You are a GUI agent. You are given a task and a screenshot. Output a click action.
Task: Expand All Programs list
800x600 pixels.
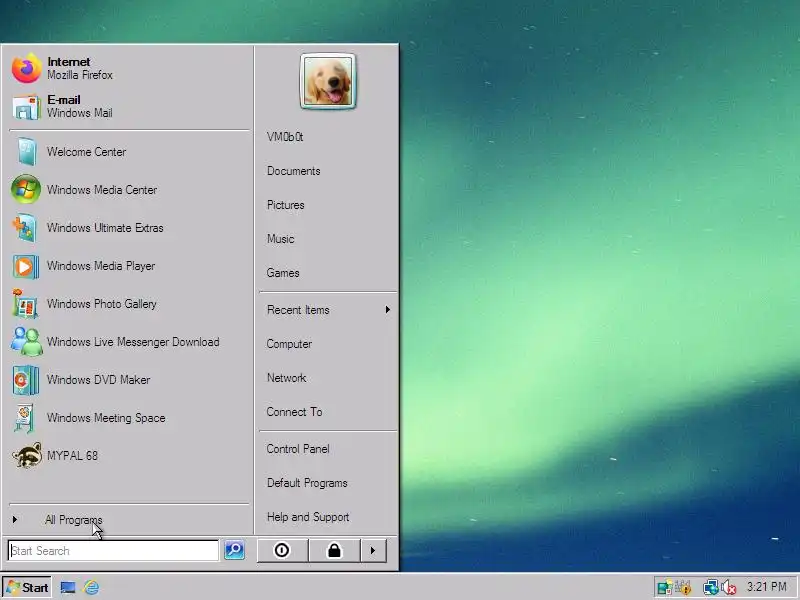[73, 520]
